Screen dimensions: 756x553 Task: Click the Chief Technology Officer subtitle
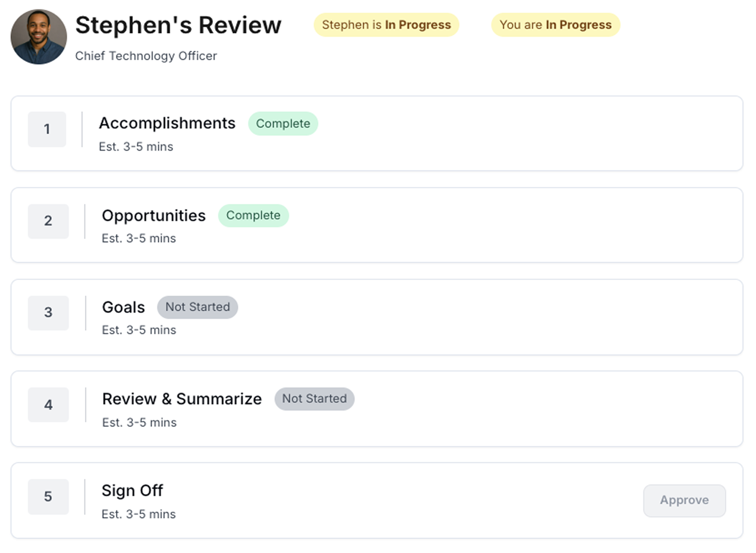click(146, 56)
